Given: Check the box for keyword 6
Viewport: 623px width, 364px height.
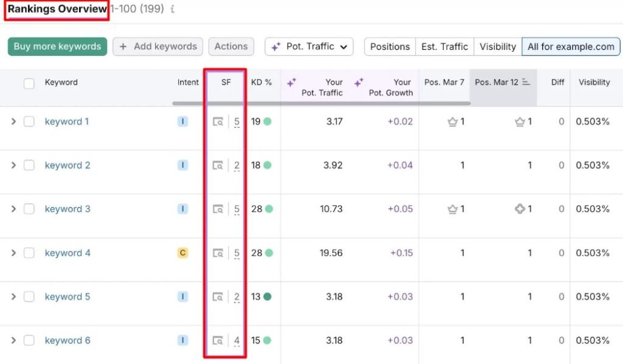Looking at the screenshot, I should pyautogui.click(x=29, y=340).
